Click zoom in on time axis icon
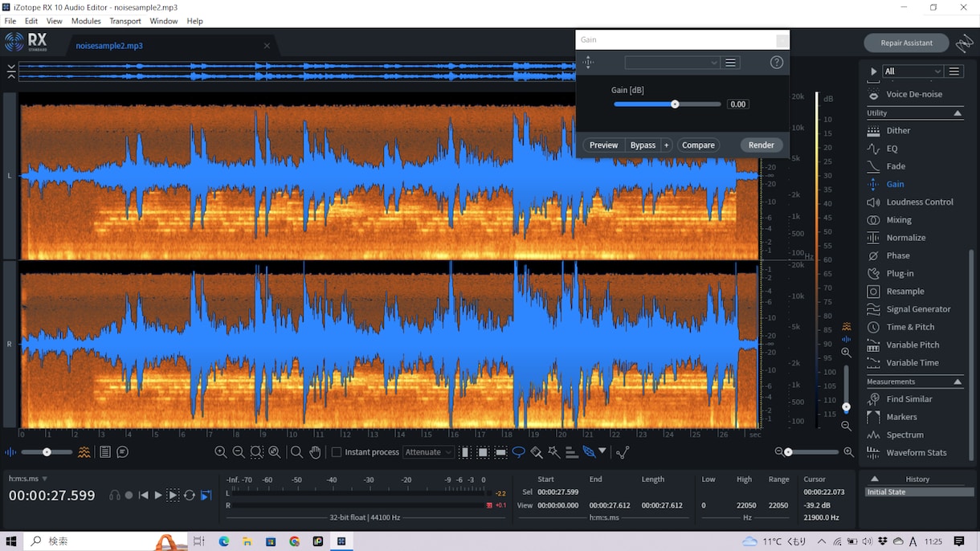The width and height of the screenshot is (980, 551). [220, 452]
